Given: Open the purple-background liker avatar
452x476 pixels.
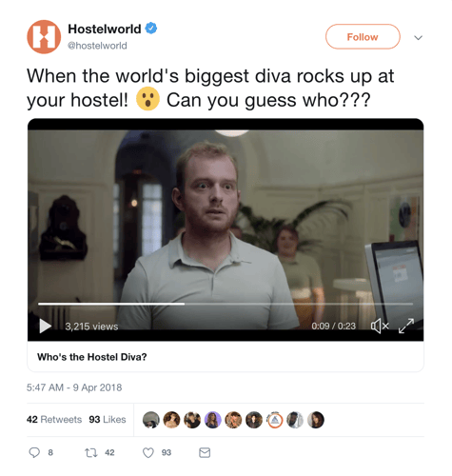Looking at the screenshot, I should (213, 420).
